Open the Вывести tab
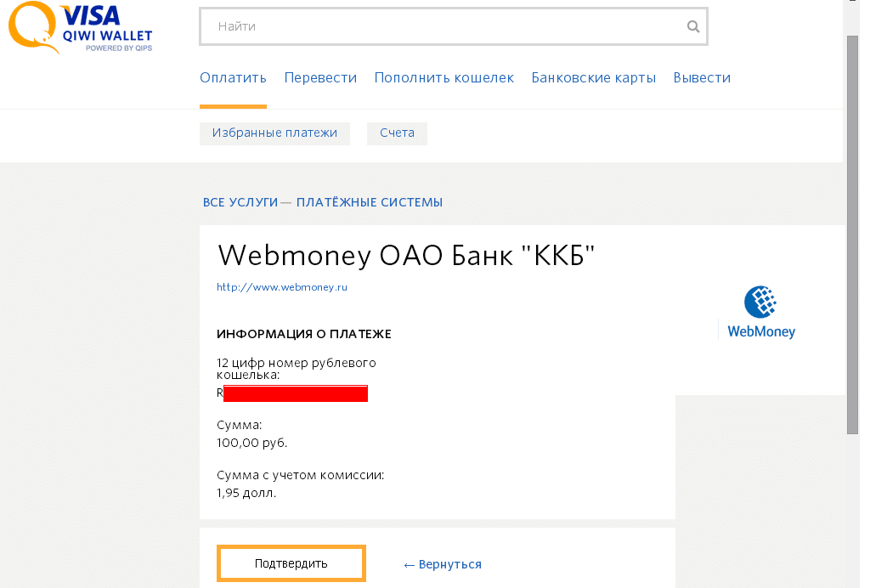This screenshot has height=588, width=870. pos(702,78)
